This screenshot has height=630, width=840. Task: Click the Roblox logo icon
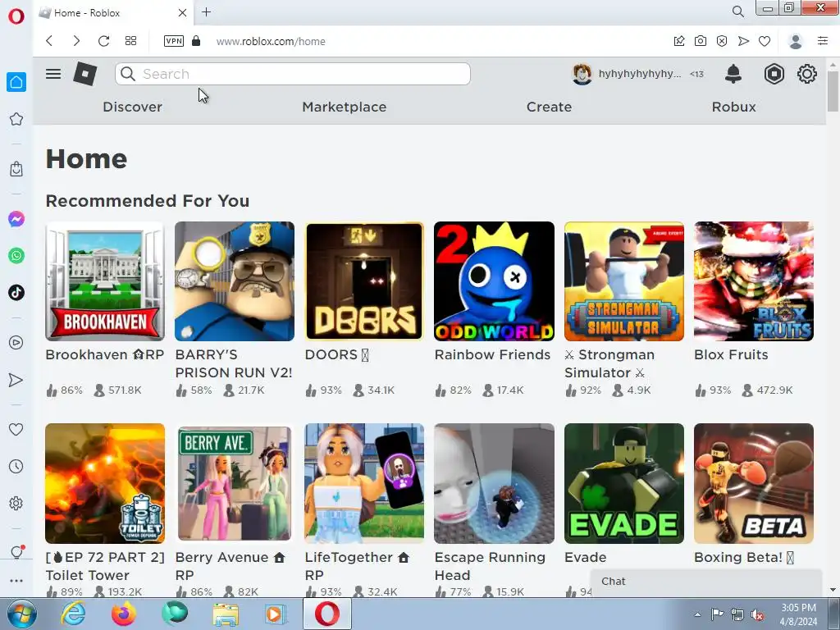pos(85,74)
